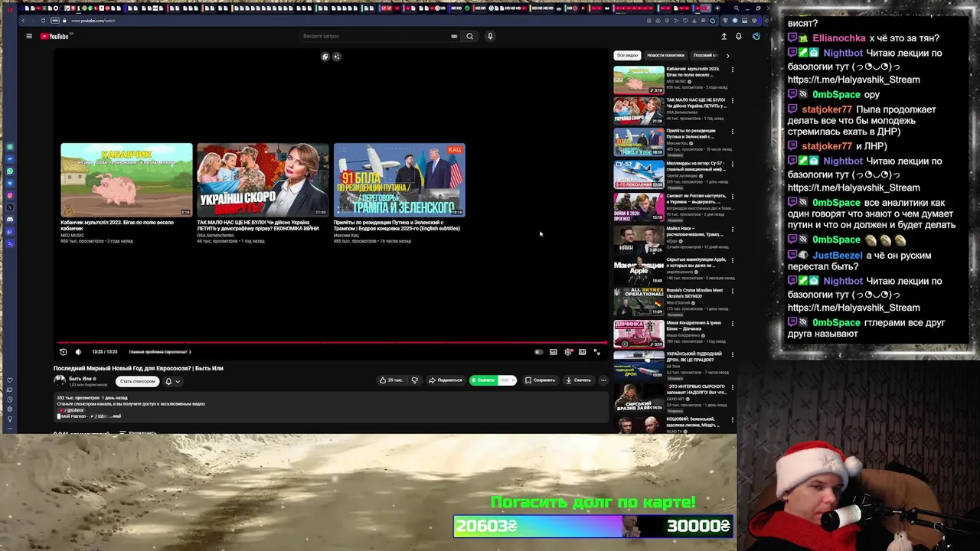Start voice search with the microphone icon
The image size is (980, 551).
coord(490,36)
